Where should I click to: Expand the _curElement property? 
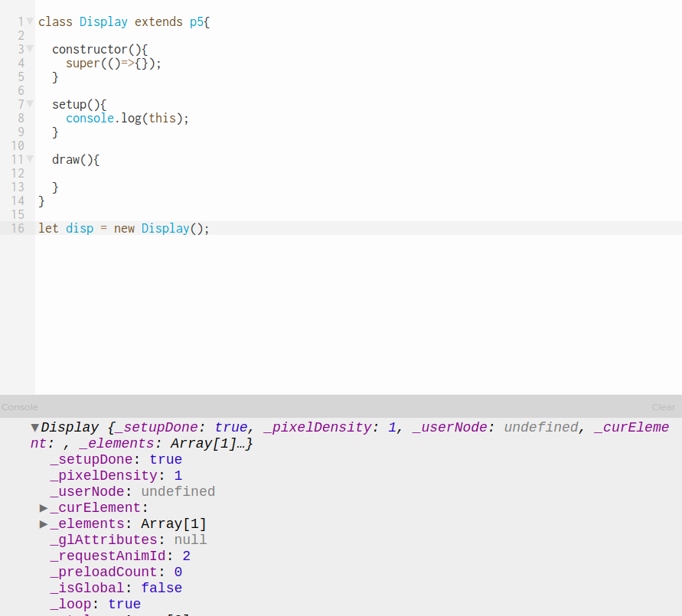click(44, 508)
